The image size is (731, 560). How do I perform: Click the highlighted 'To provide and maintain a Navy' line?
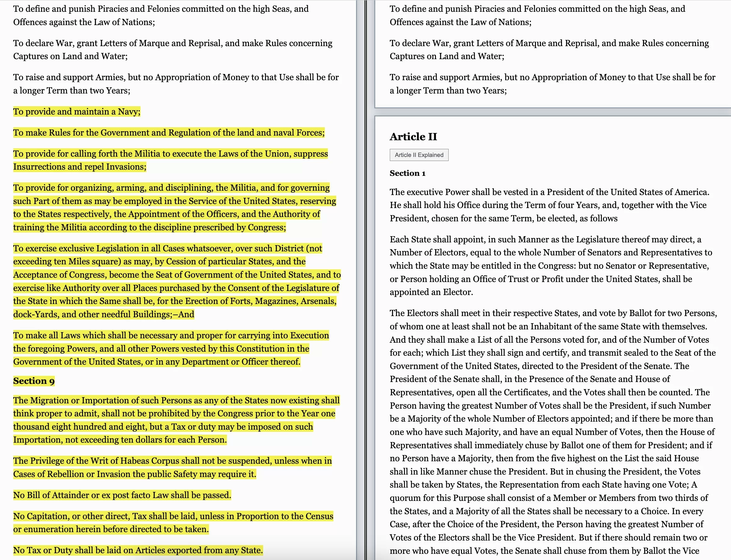click(77, 111)
